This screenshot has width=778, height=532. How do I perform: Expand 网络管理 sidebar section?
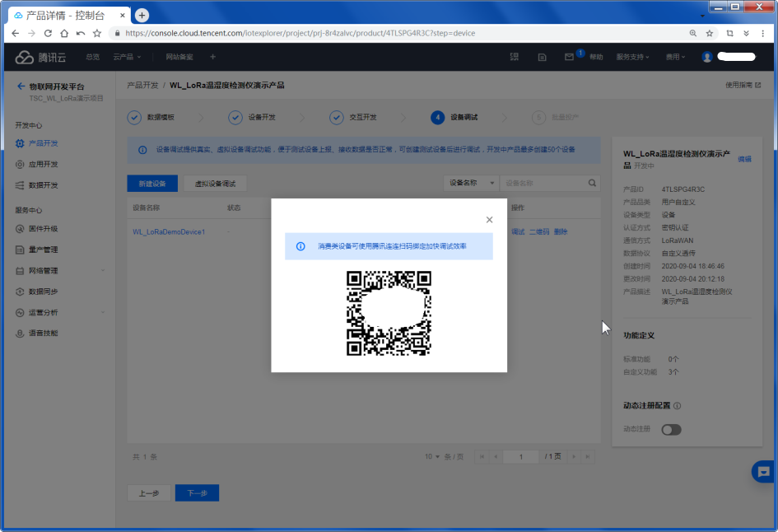60,271
